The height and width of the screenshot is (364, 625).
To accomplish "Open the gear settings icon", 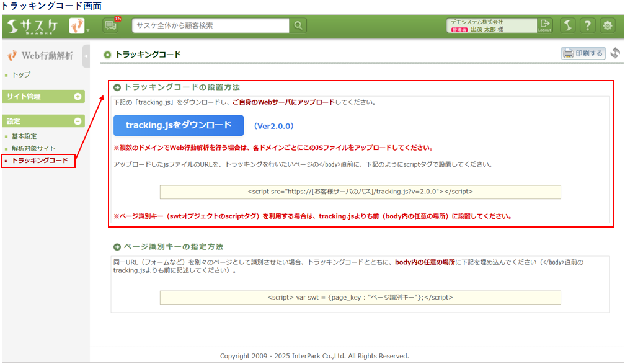I will click(608, 25).
